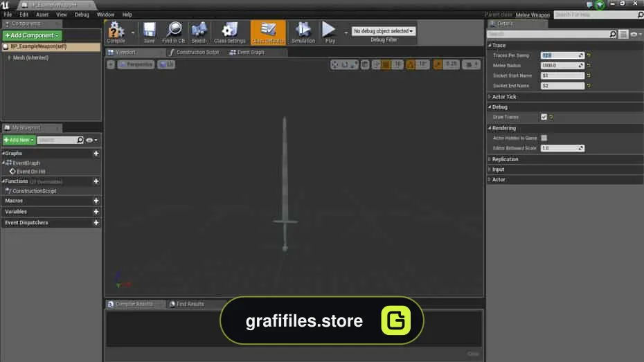
Task: Click Add New in My Blueprint
Action: [19, 140]
